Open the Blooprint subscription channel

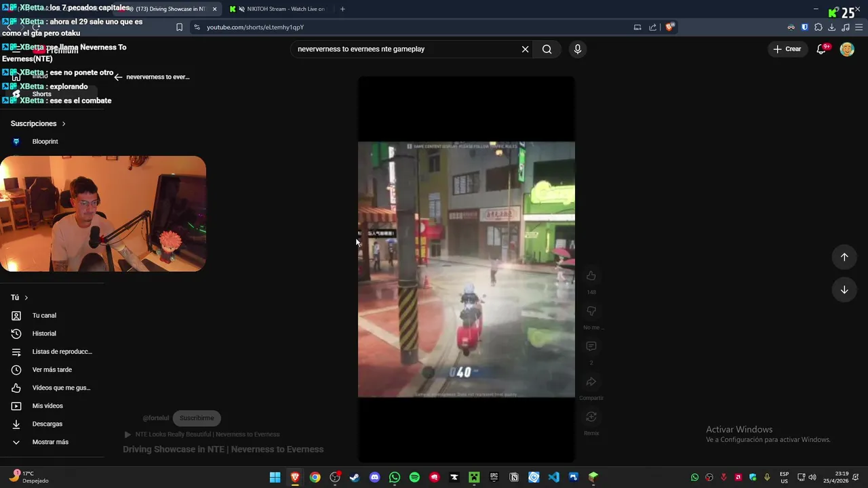pos(45,142)
